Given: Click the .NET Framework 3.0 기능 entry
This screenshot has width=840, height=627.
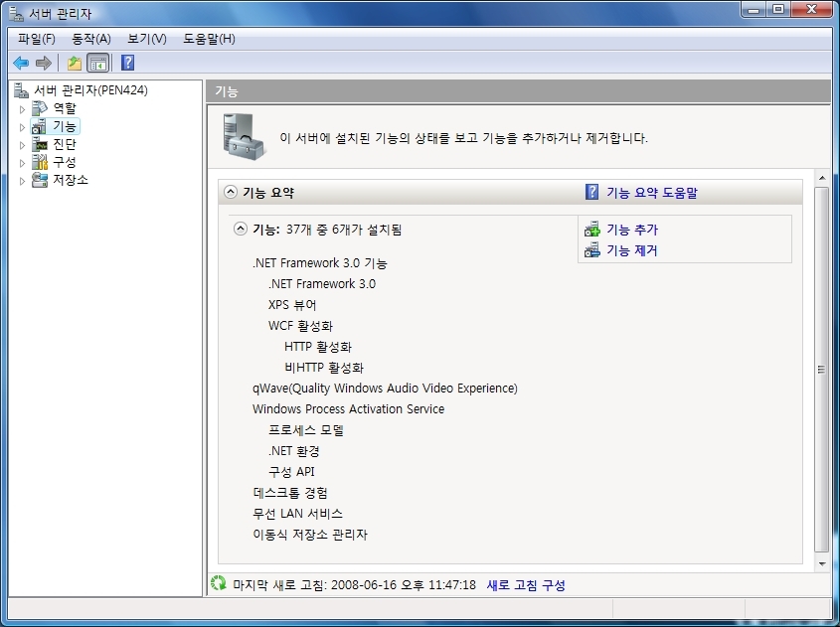Looking at the screenshot, I should point(320,263).
